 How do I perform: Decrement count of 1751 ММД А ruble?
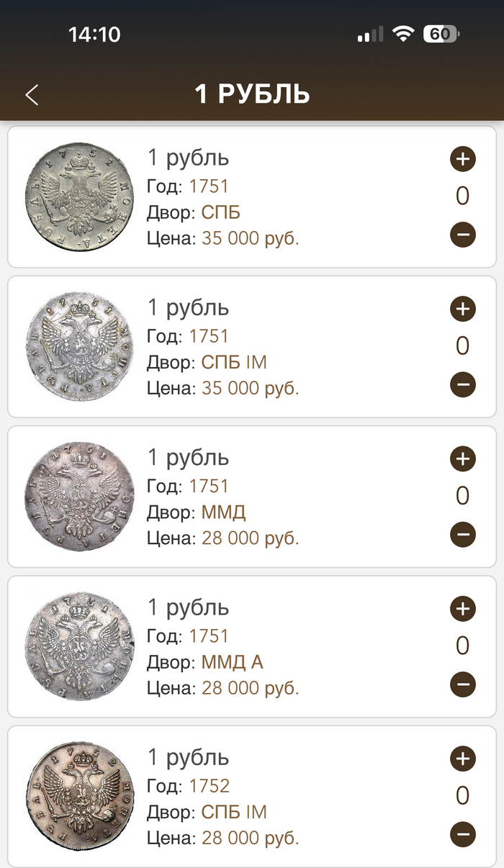pos(463,684)
